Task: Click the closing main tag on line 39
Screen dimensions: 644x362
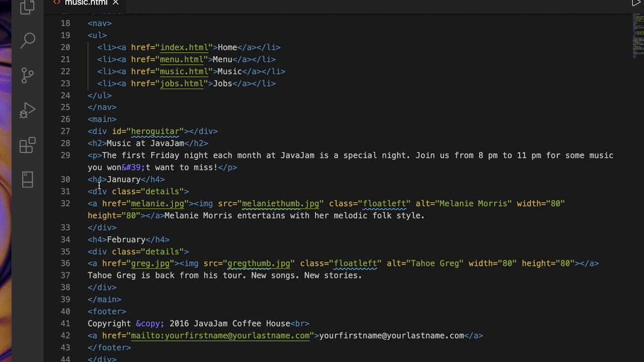Action: (105, 300)
